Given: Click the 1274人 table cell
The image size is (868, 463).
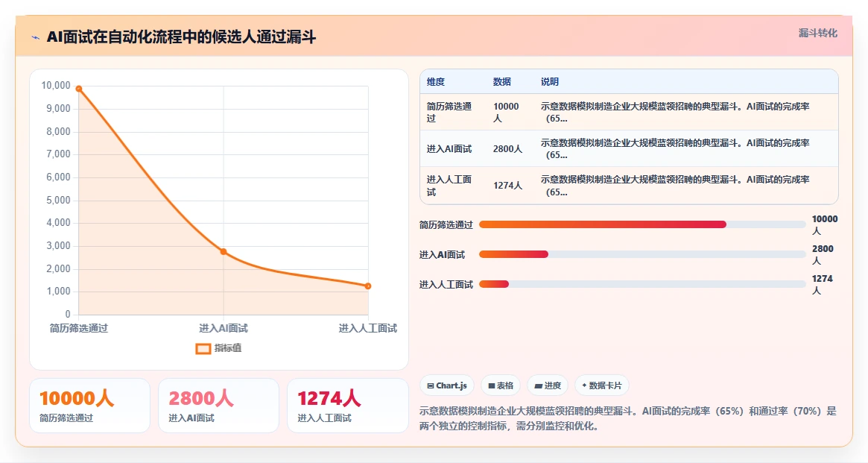Looking at the screenshot, I should click(x=510, y=186).
